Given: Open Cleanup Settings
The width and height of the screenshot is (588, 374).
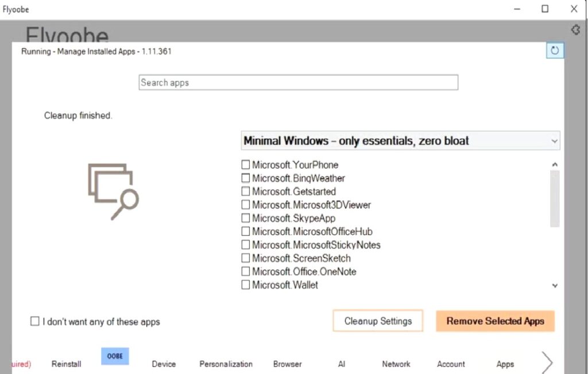Looking at the screenshot, I should pyautogui.click(x=378, y=321).
